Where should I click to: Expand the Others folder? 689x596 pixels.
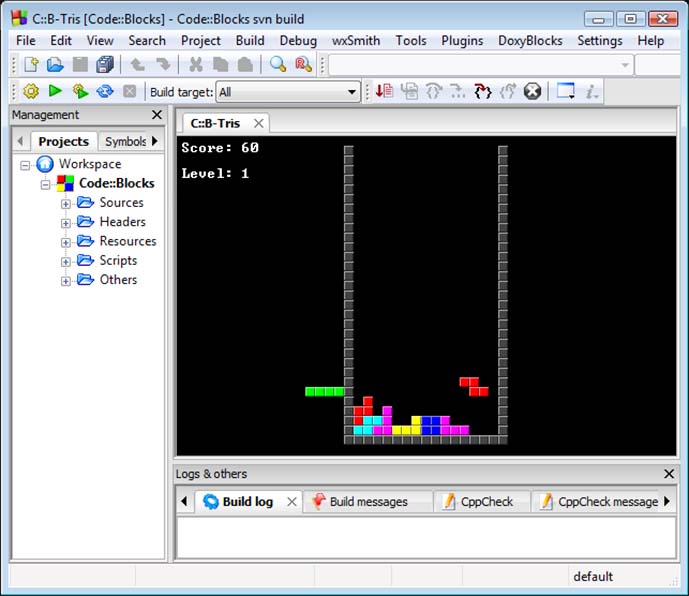(x=65, y=281)
